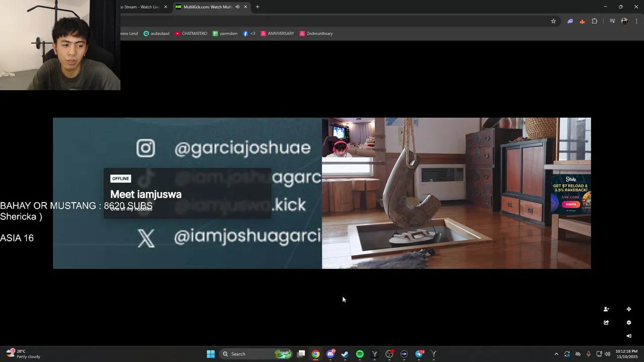Click the move/rearrange streams arrows icon
644x362 pixels.
[629, 309]
